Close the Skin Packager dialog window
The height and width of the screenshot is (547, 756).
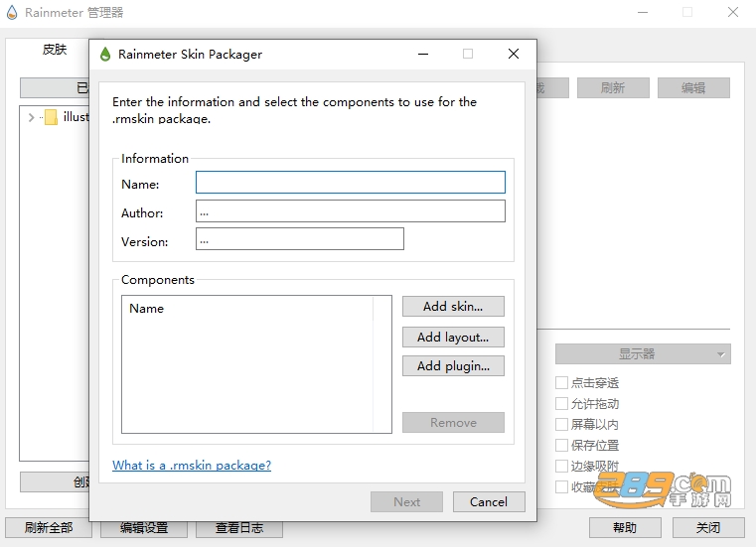514,54
